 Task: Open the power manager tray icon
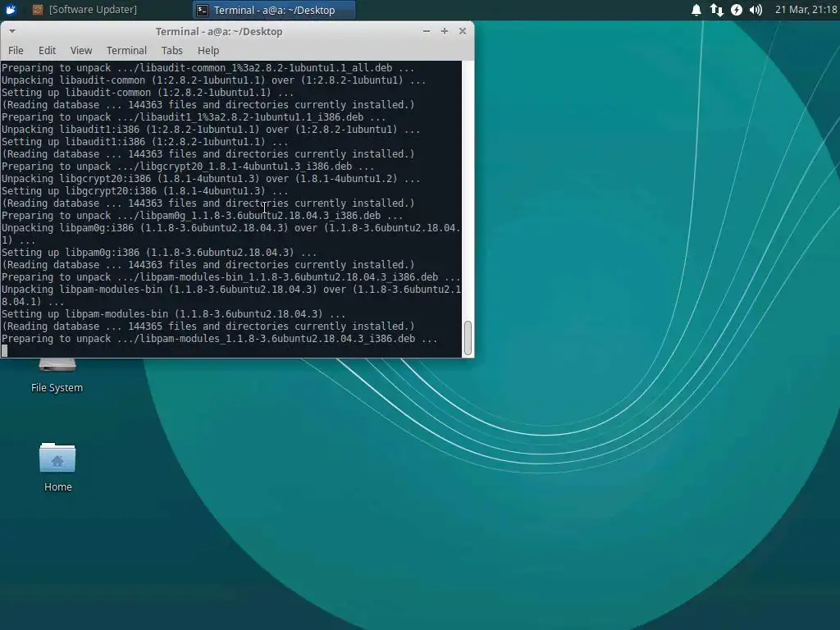point(737,10)
